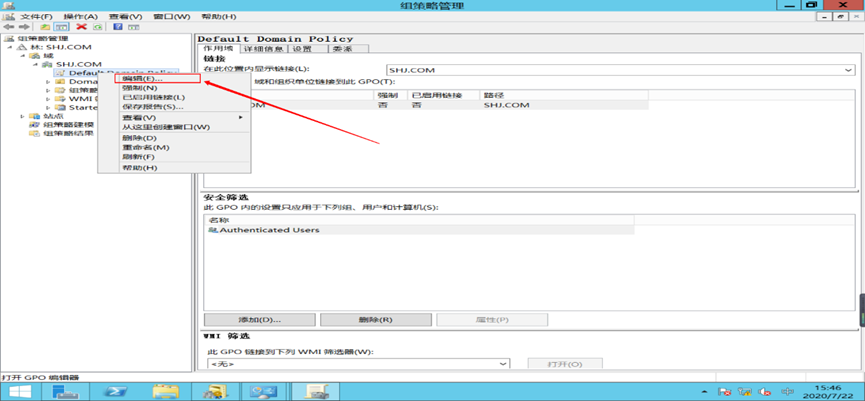Choose 重命名(M) in the context menu
The height and width of the screenshot is (401, 865).
pos(174,147)
